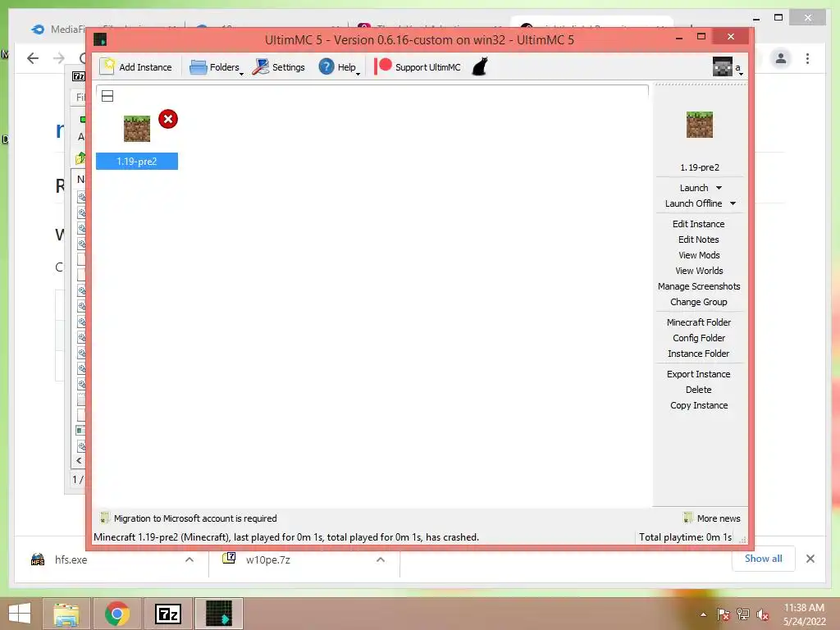Click Show all downloads

[763, 559]
